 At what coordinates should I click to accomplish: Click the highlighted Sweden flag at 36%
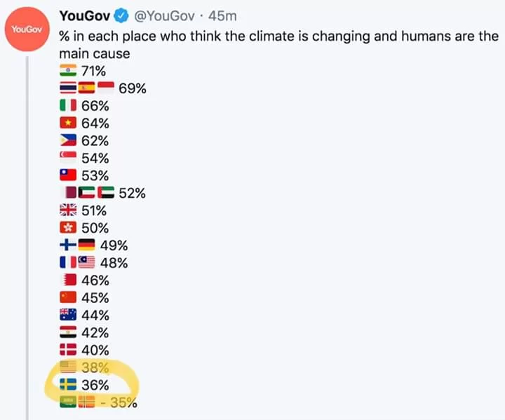(x=69, y=385)
